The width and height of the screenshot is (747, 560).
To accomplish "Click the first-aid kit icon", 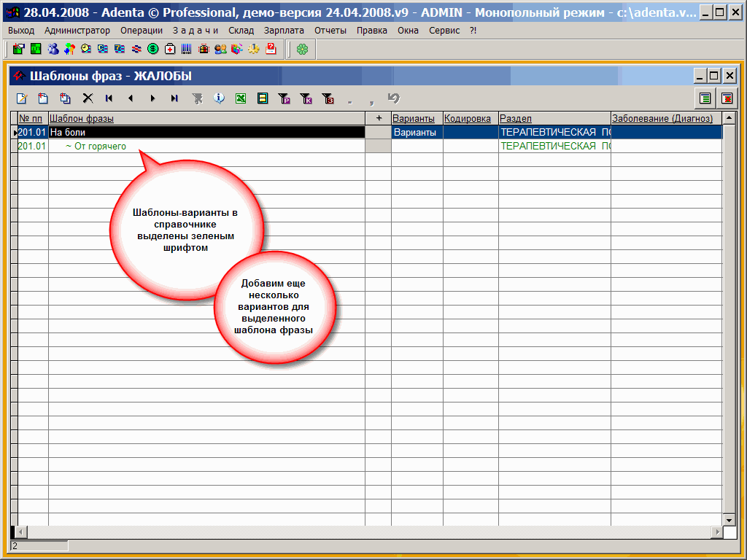I will click(170, 49).
